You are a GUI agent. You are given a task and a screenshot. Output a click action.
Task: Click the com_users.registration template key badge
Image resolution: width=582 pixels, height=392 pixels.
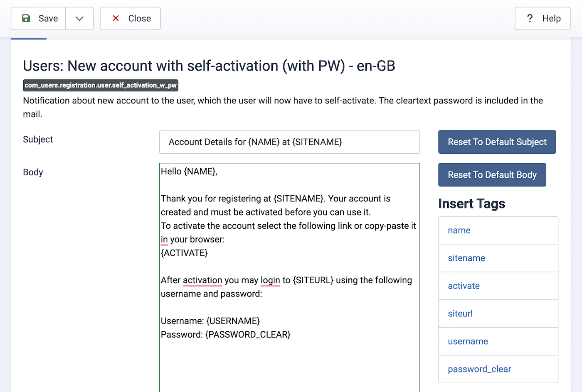[x=101, y=85]
